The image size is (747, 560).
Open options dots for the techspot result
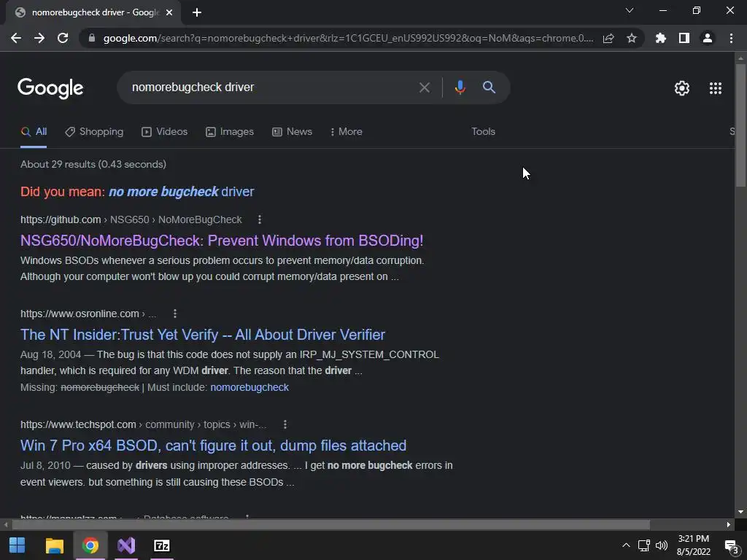tap(285, 424)
